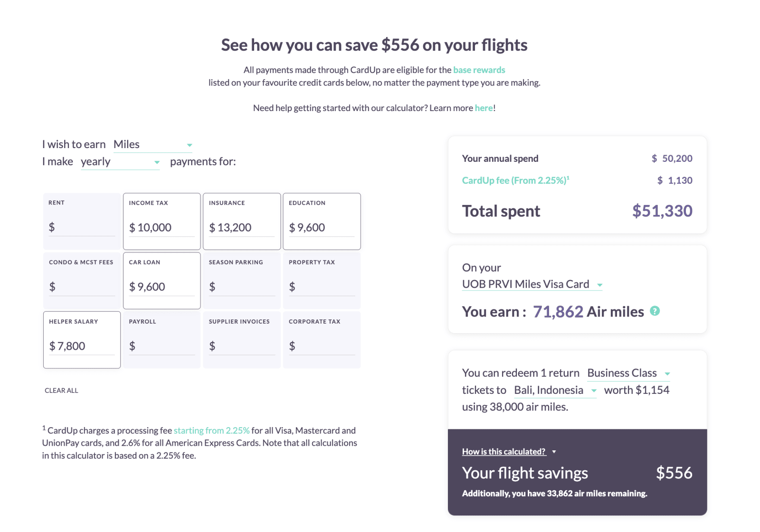
Task: Select the Education amount field
Action: 322,228
